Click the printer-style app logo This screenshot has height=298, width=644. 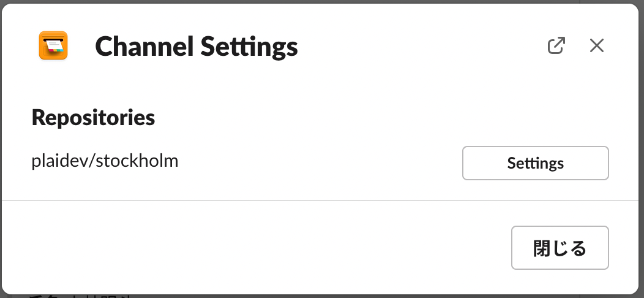(53, 46)
